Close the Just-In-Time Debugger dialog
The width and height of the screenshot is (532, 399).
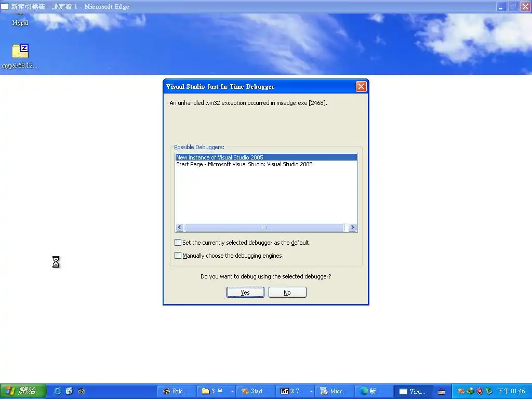361,87
